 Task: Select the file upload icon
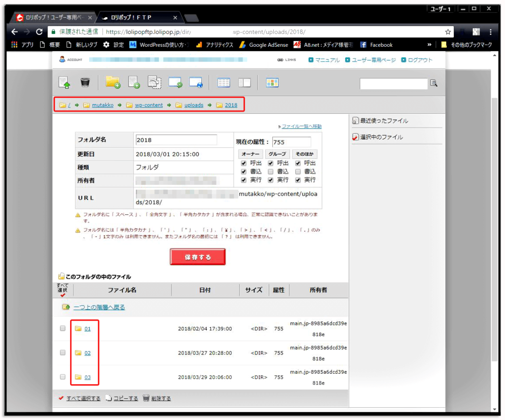pos(64,82)
